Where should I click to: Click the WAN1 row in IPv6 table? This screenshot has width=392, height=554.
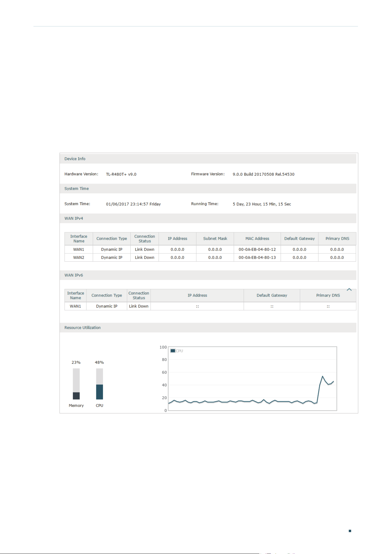(210, 306)
